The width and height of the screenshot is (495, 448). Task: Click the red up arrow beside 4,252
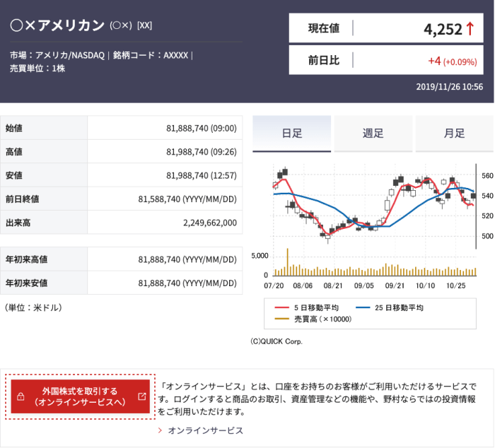coord(470,29)
